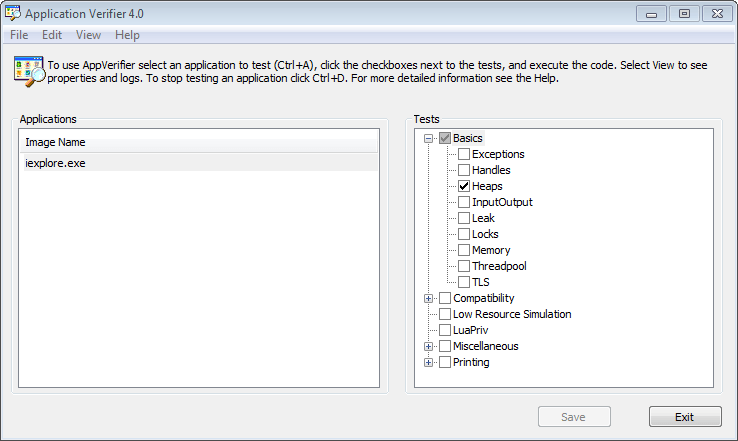The image size is (738, 441).
Task: Select the Exceptions tree label
Action: click(x=498, y=154)
